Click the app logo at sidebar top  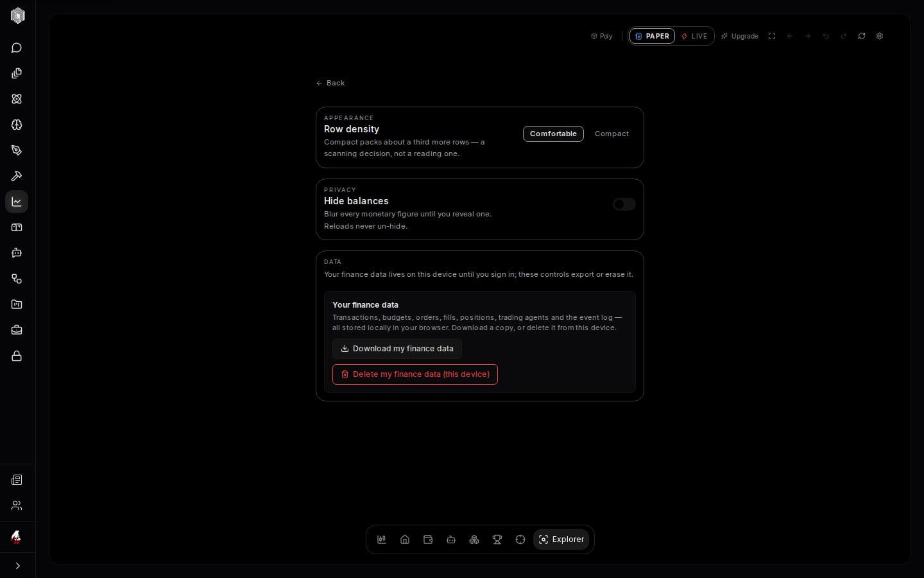click(17, 15)
